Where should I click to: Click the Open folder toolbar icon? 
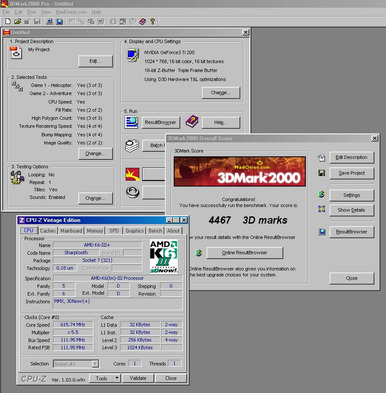click(x=17, y=21)
